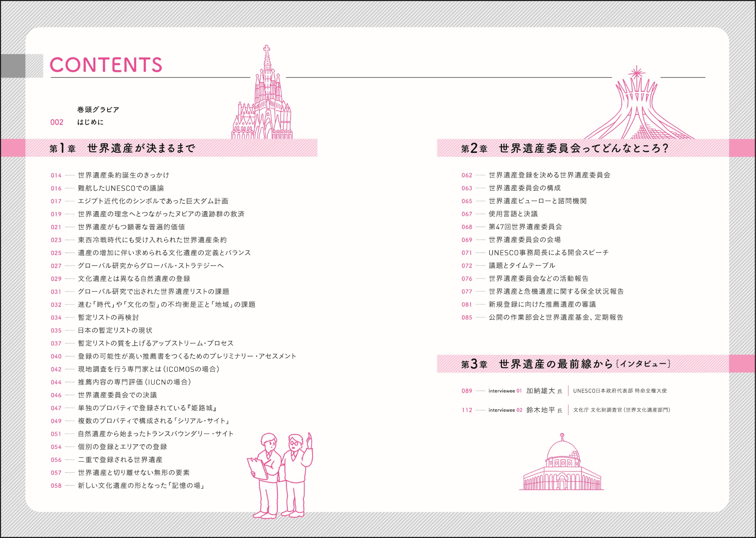Select entry 071 UNESCO事務局長による開会スピーチ
This screenshot has height=538, width=756.
[535, 252]
